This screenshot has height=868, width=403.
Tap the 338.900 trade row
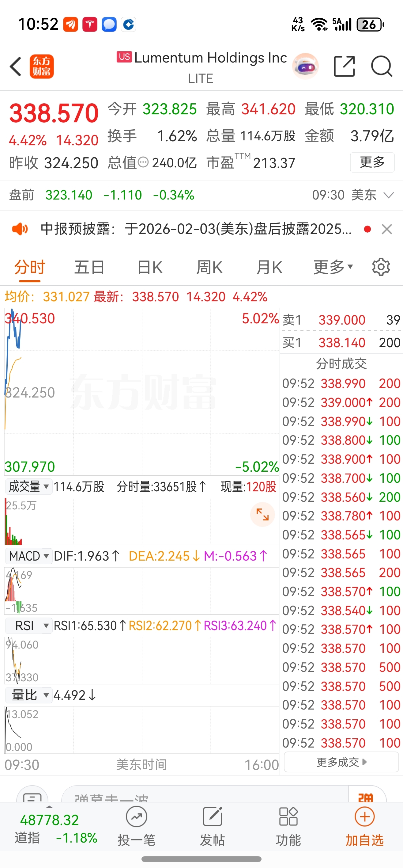click(341, 459)
